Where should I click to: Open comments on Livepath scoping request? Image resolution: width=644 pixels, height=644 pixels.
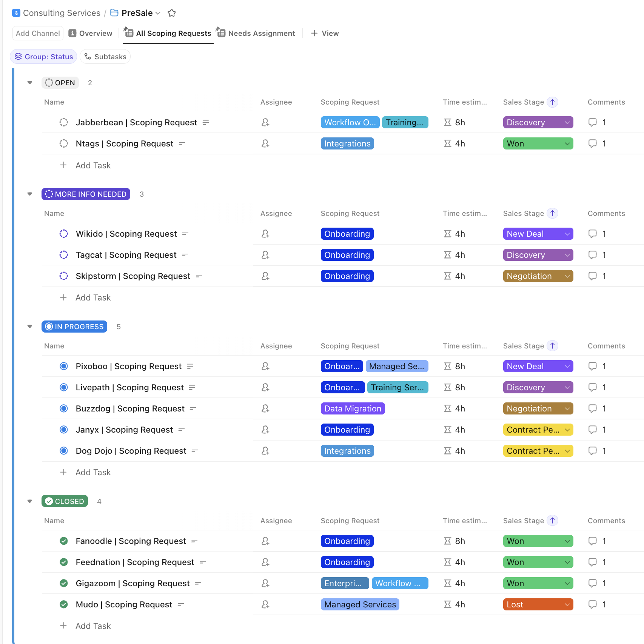[593, 387]
